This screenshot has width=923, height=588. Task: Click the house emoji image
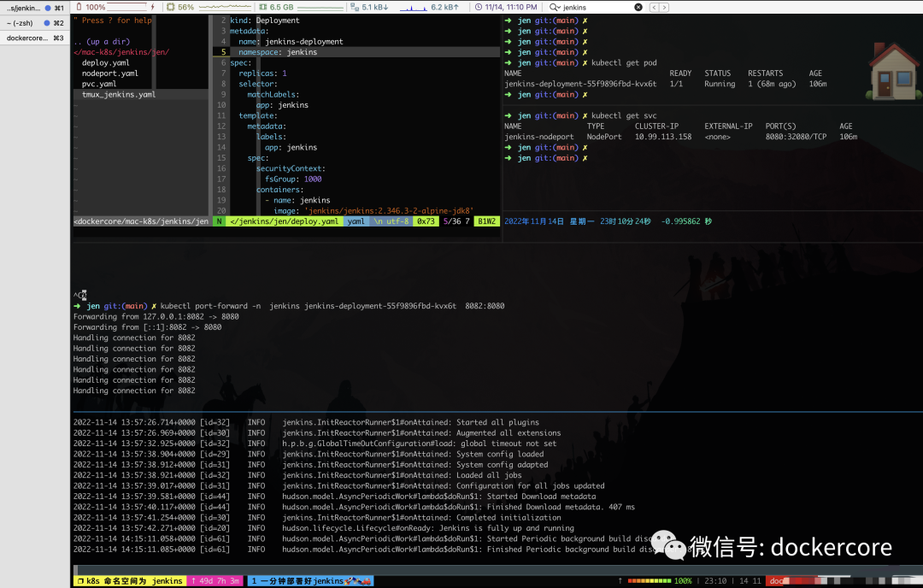point(893,71)
